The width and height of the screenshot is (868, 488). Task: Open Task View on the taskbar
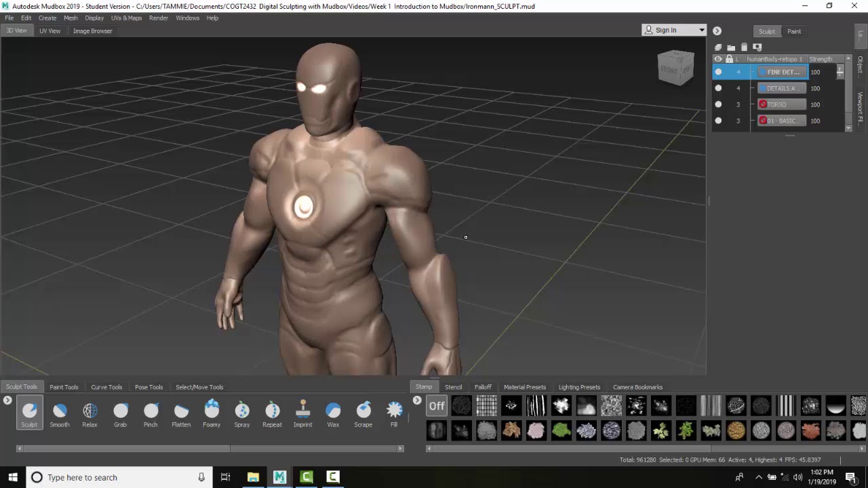point(226,477)
